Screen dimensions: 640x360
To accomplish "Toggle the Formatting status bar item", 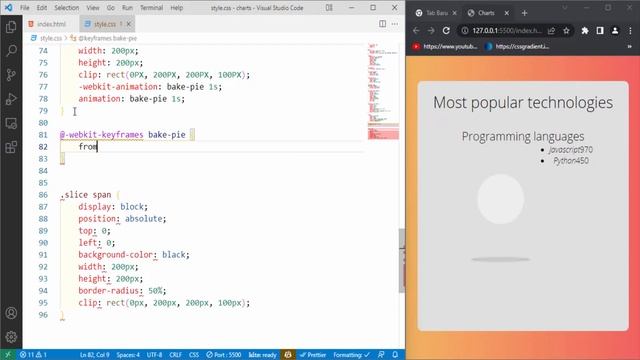I will click(x=351, y=355).
